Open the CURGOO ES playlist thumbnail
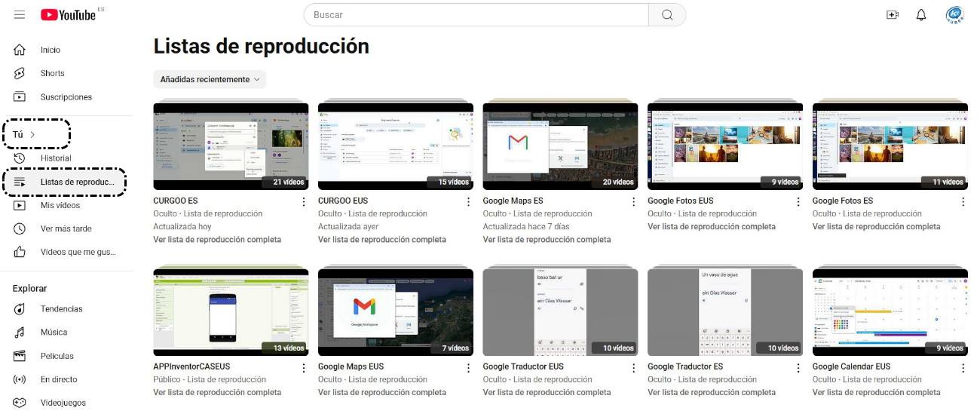The height and width of the screenshot is (417, 980). pyautogui.click(x=231, y=145)
